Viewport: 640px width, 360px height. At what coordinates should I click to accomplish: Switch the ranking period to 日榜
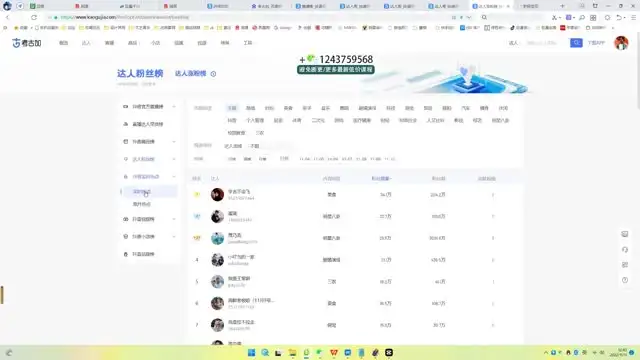click(x=232, y=159)
